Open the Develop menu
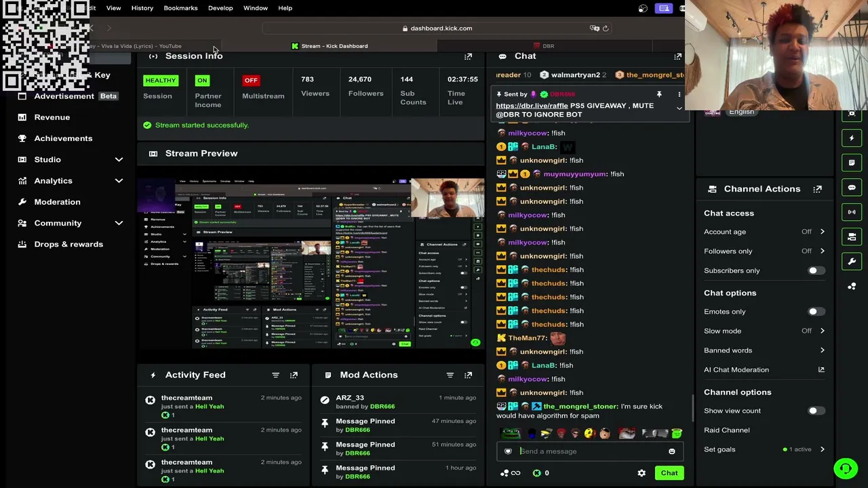 220,8
